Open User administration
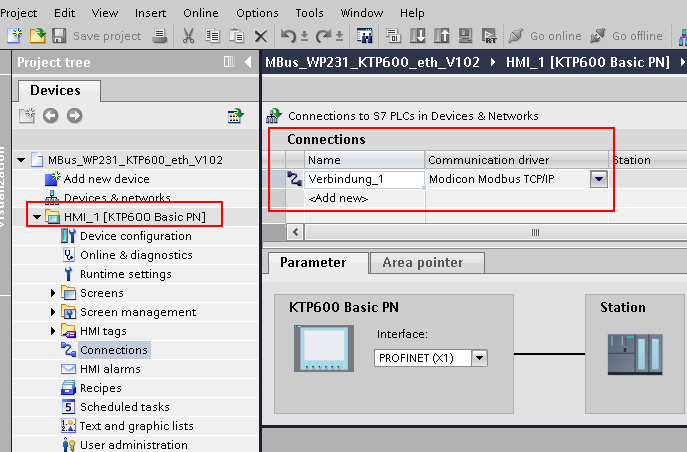Image resolution: width=687 pixels, height=452 pixels. 134,445
